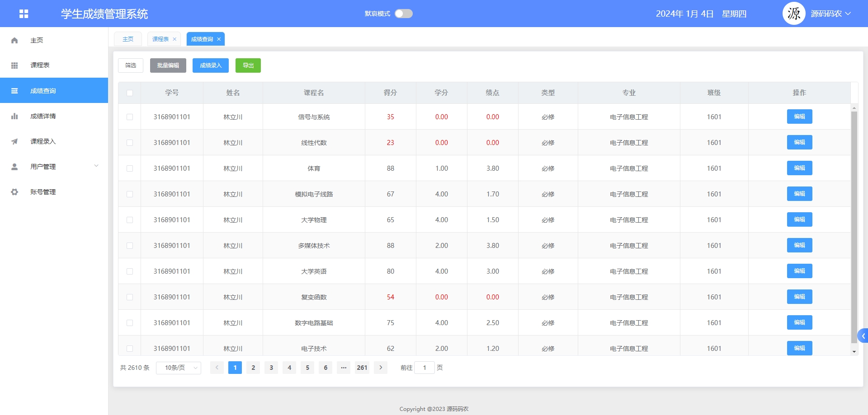This screenshot has width=868, height=415.
Task: Click the user icon beside 用户管理
Action: (x=14, y=167)
